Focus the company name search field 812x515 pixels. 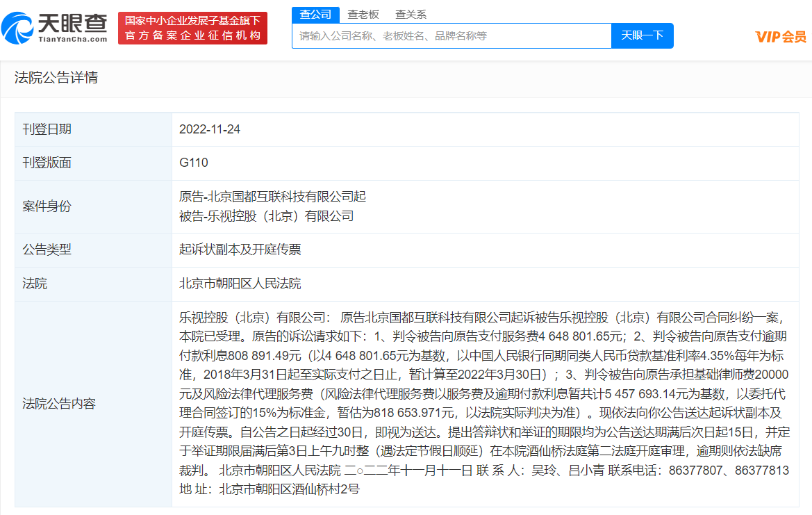[451, 35]
